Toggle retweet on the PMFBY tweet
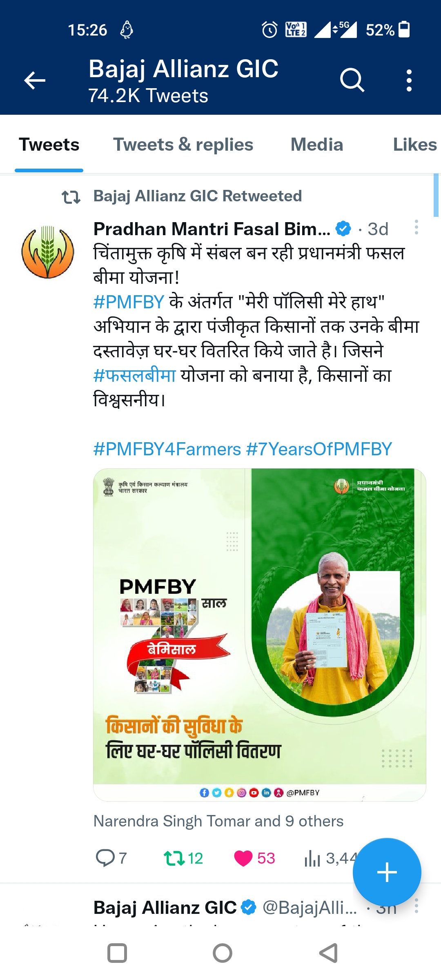 (174, 858)
